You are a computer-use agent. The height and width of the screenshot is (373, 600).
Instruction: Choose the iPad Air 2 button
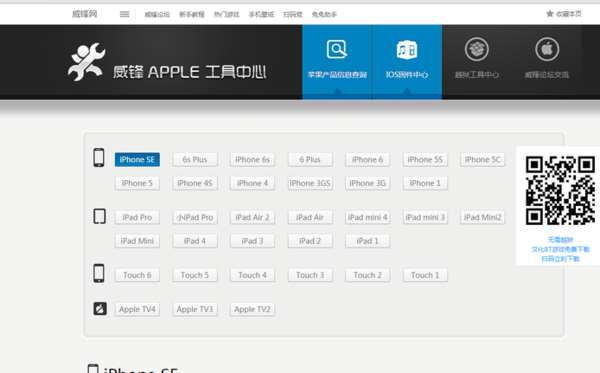pos(252,217)
